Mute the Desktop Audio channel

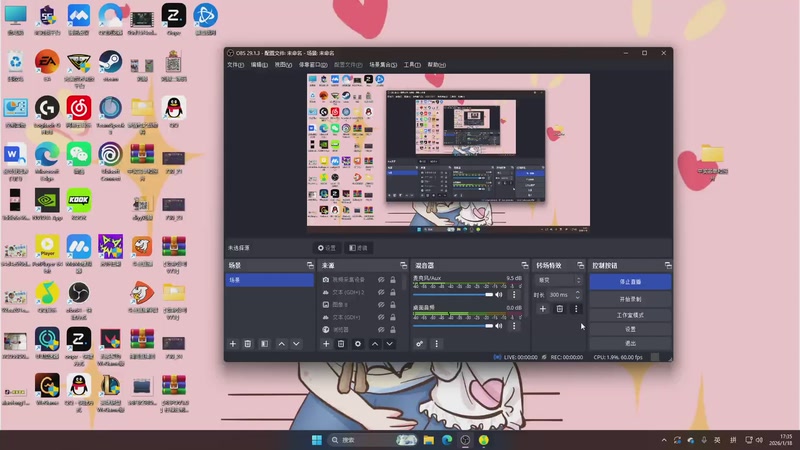pyautogui.click(x=499, y=326)
